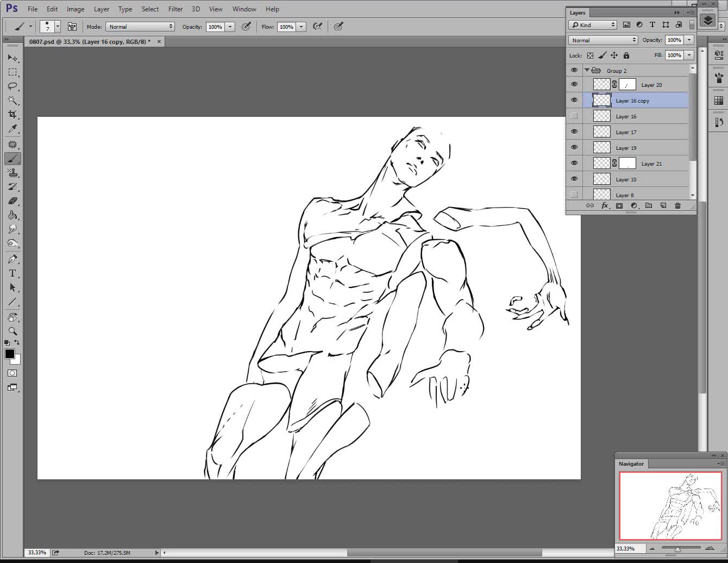This screenshot has width=728, height=563.
Task: Hide Layer 20 visibility eye
Action: point(574,84)
